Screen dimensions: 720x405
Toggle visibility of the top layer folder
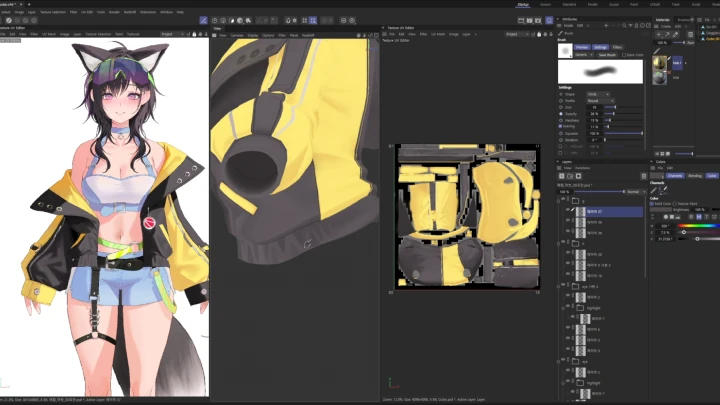tap(563, 199)
